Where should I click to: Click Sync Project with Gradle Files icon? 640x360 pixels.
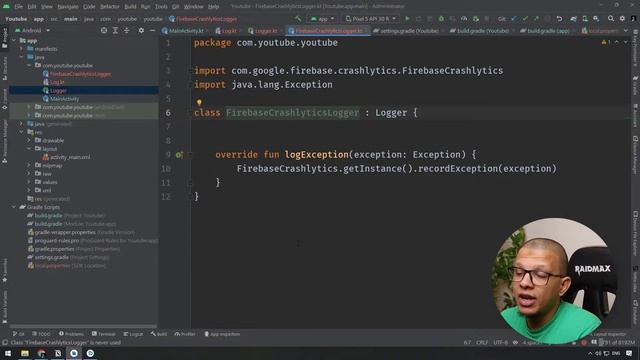573,19
